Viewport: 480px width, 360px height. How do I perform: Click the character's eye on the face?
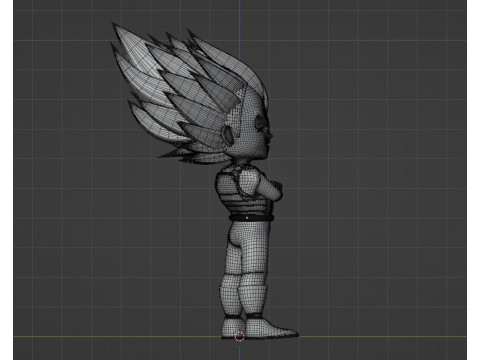pos(261,121)
